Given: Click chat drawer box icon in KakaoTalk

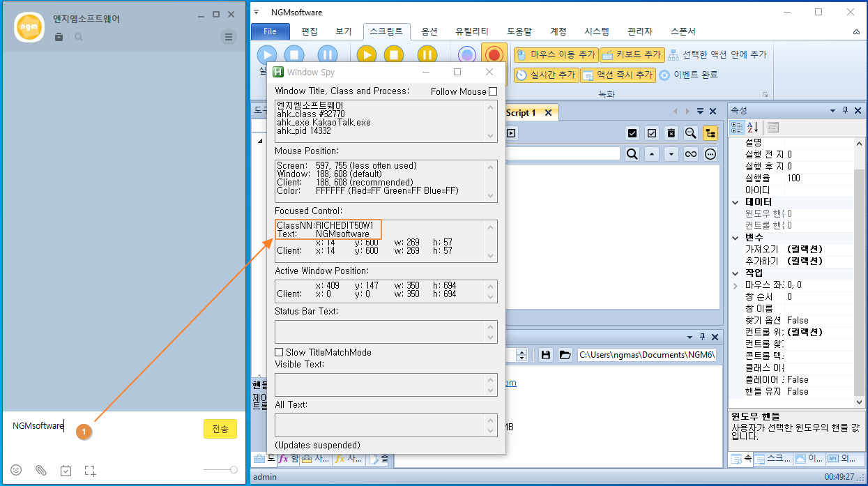Looking at the screenshot, I should [x=59, y=37].
